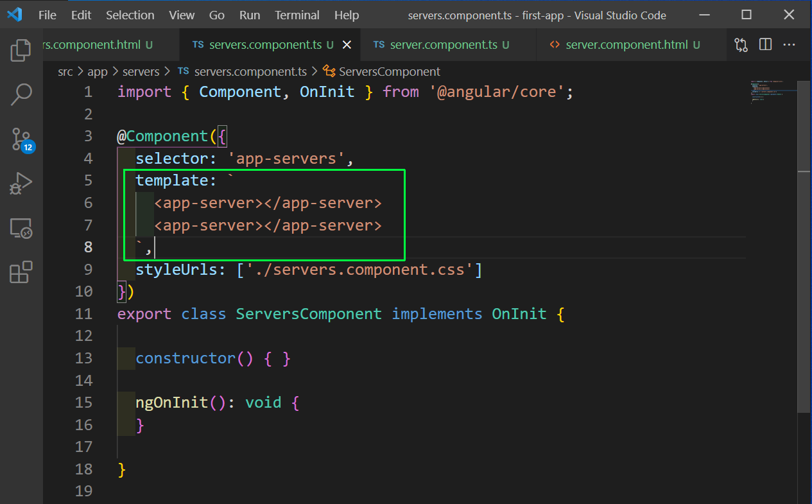The height and width of the screenshot is (504, 812).
Task: Open the Selection menu
Action: point(130,15)
